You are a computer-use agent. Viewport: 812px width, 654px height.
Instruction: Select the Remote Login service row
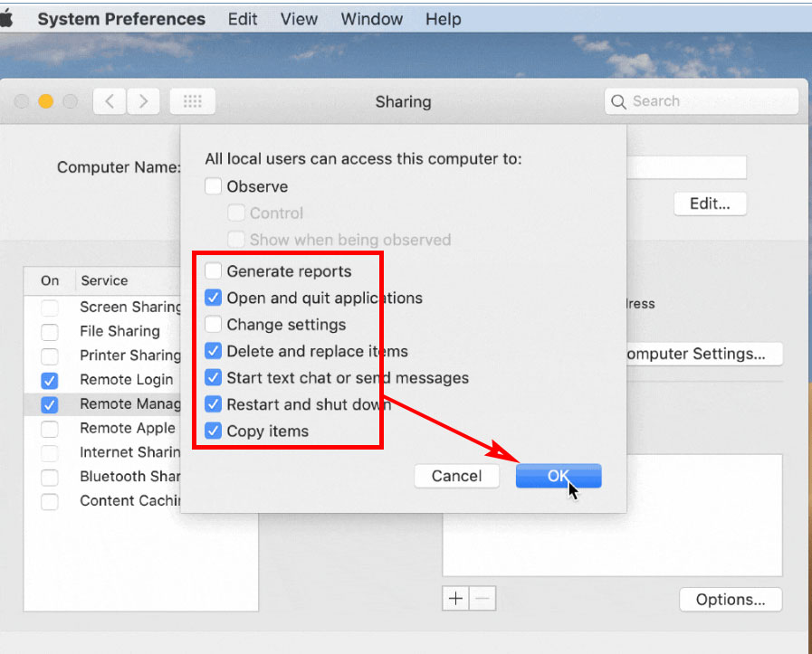pyautogui.click(x=102, y=380)
